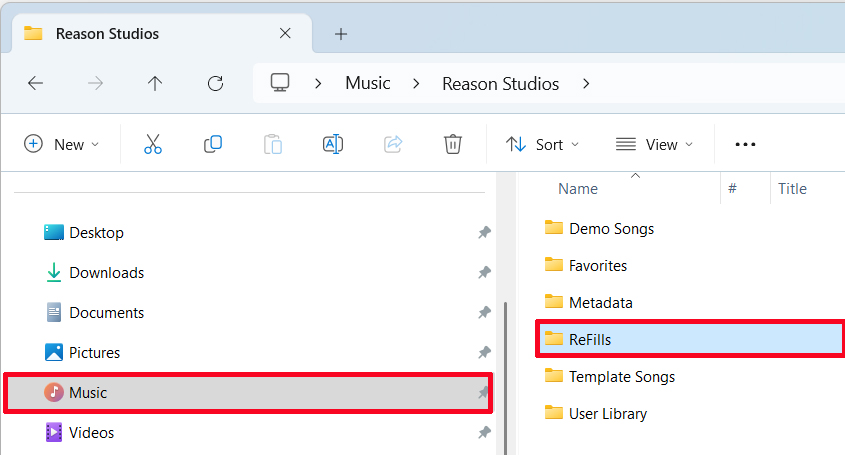Refresh the current folder view
The width and height of the screenshot is (845, 455).
pyautogui.click(x=216, y=83)
